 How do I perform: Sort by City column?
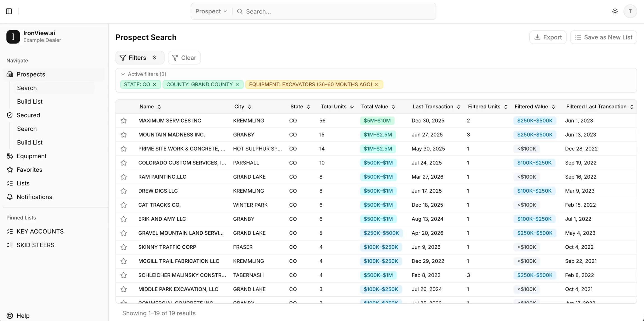click(x=243, y=107)
